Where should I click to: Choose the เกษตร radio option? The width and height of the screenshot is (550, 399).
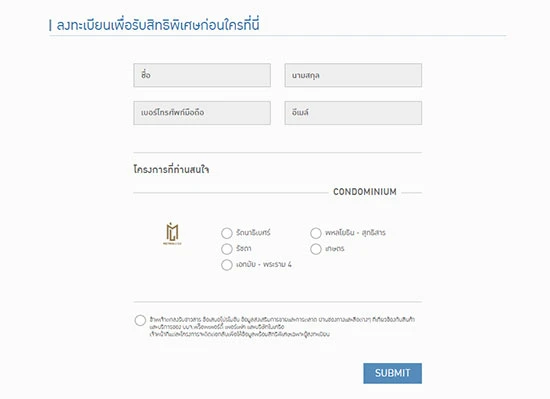coord(316,249)
